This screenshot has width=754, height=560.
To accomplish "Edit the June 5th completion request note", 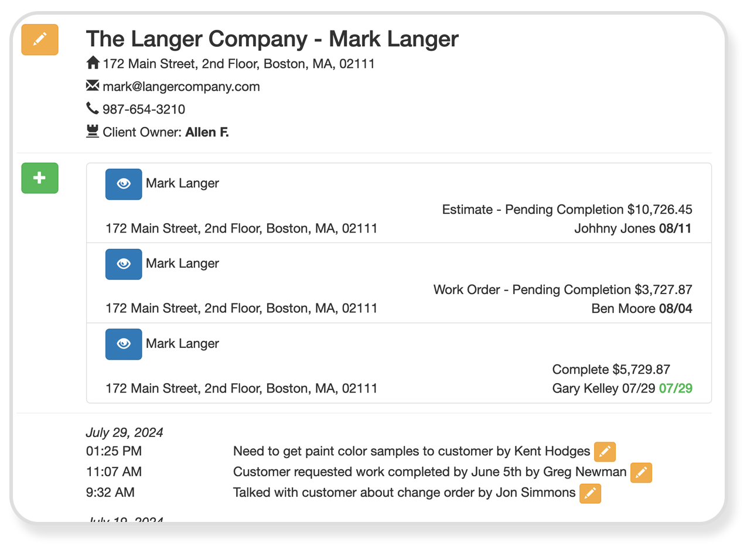I will (641, 472).
